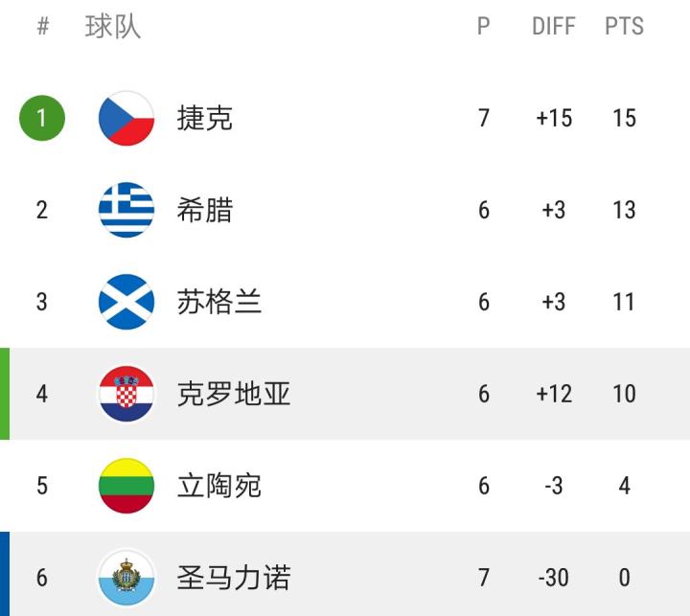
Task: Sort by the PTS column header
Action: (x=624, y=27)
